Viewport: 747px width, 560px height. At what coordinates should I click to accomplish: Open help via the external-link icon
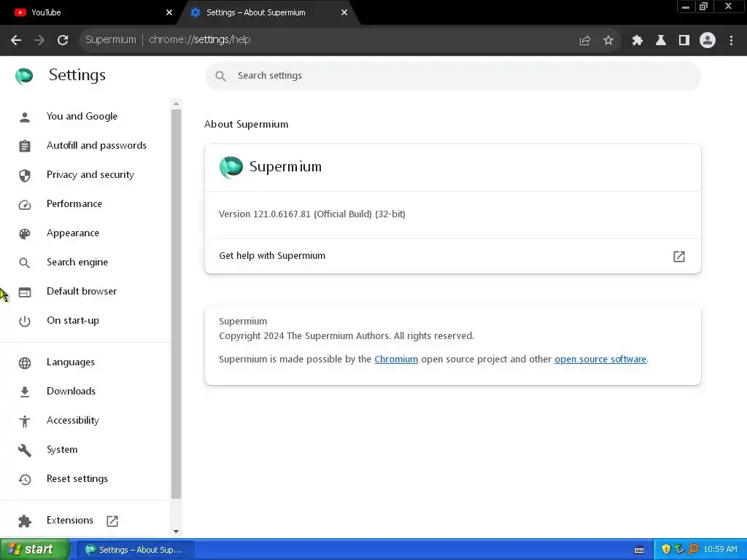pyautogui.click(x=679, y=257)
